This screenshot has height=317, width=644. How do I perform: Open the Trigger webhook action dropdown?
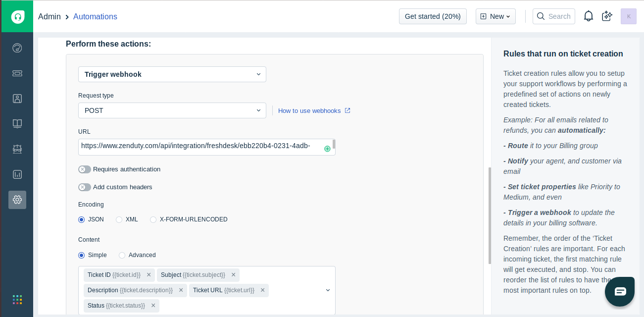point(172,74)
